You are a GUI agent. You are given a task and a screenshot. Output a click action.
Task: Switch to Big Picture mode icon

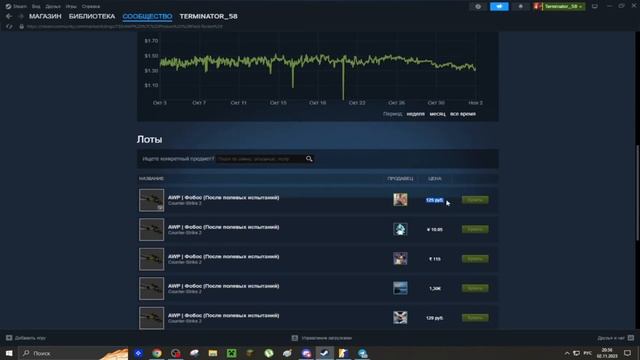(595, 7)
